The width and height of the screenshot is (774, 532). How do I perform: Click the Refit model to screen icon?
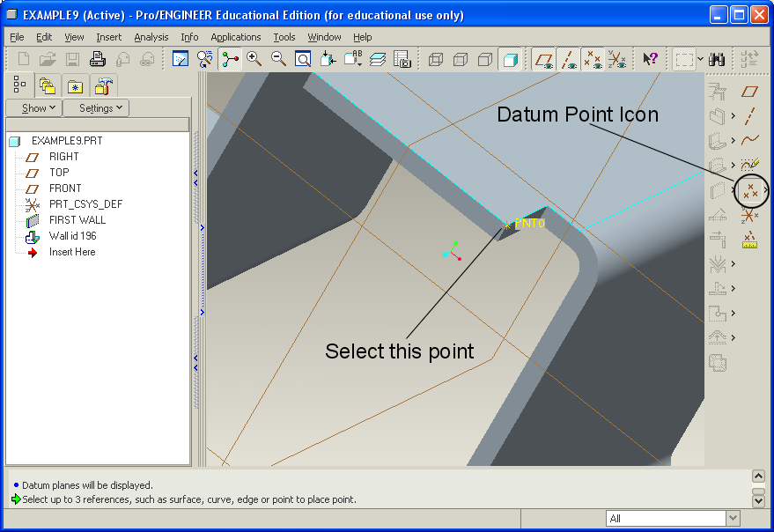[302, 59]
